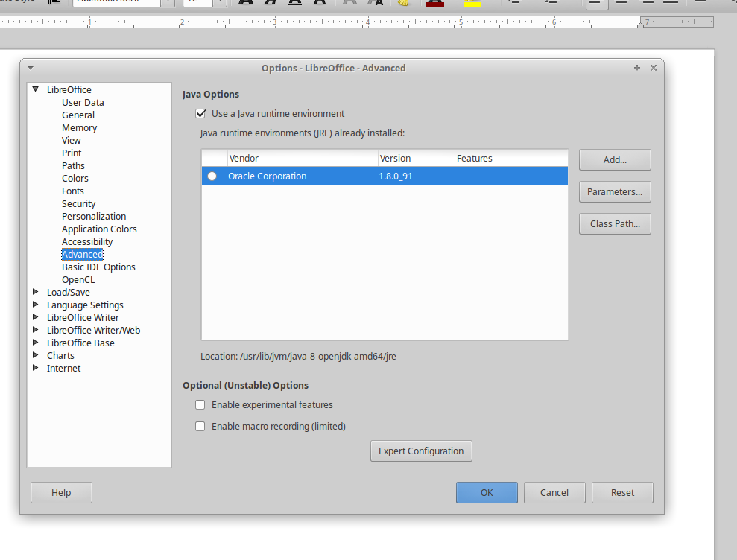Open Help for this dialog
Screen dimensions: 737x560
tap(61, 492)
